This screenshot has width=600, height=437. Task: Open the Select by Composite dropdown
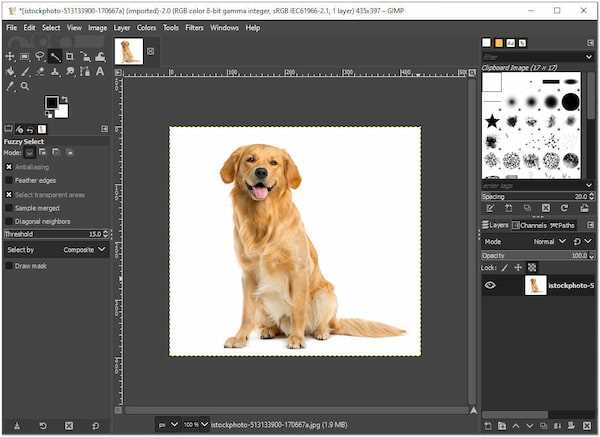click(x=57, y=250)
